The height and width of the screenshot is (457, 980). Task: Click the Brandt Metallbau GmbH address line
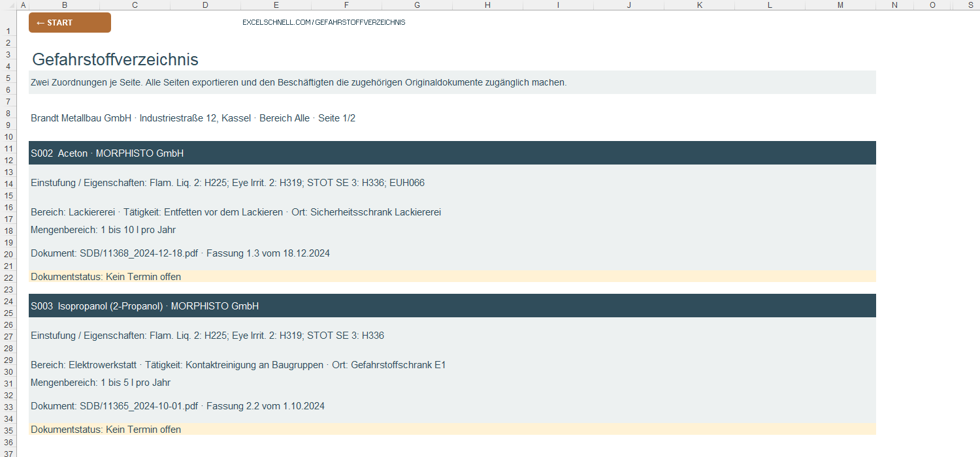pos(193,118)
